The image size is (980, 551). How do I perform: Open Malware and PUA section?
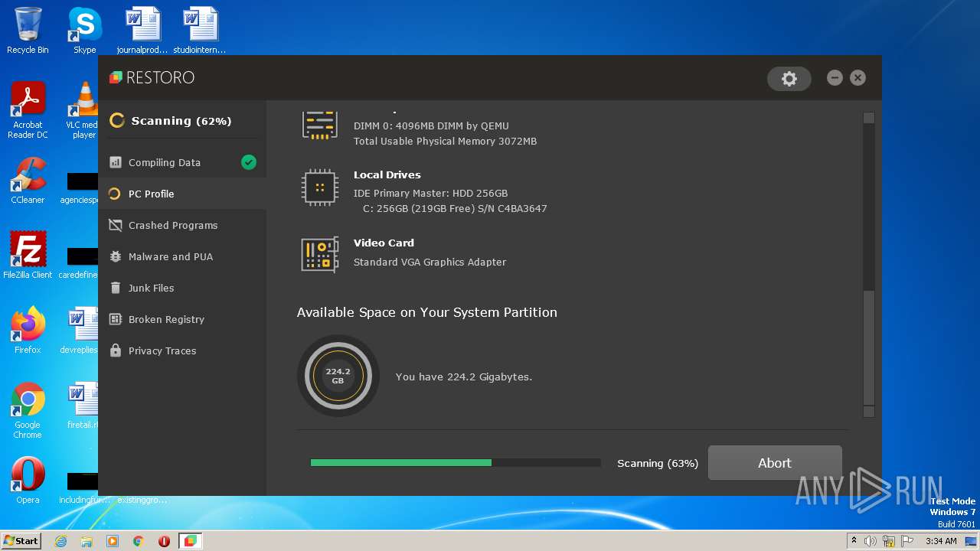(182, 256)
